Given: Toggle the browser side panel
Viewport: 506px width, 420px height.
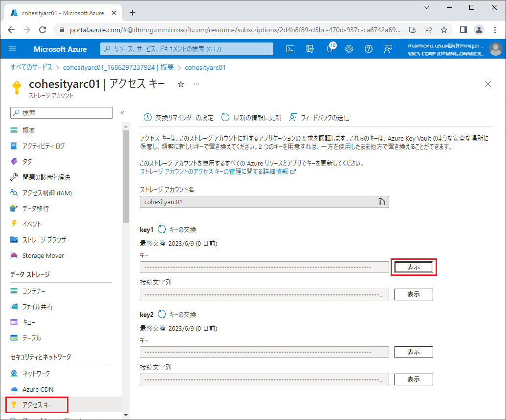Looking at the screenshot, I should [463, 30].
